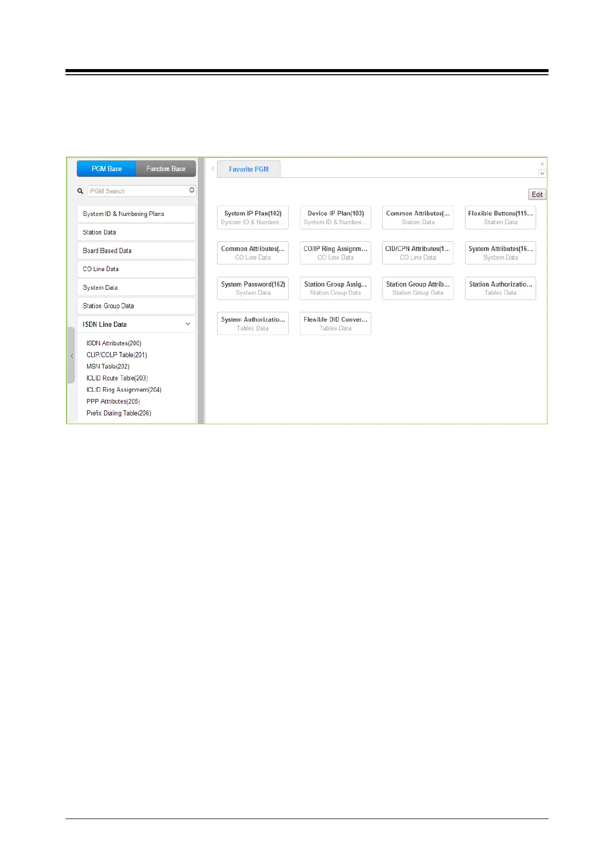The image size is (614, 868).
Task: Click the PGM Search magnifier icon
Action: (x=80, y=191)
